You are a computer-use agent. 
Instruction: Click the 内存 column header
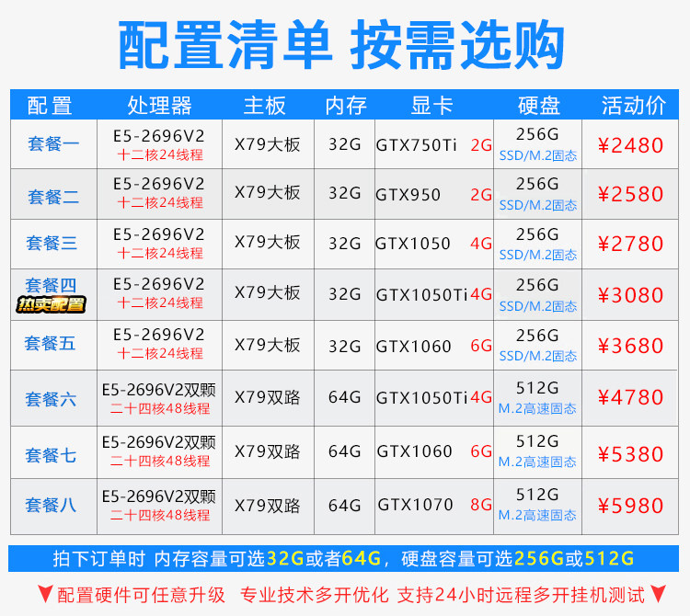(346, 106)
